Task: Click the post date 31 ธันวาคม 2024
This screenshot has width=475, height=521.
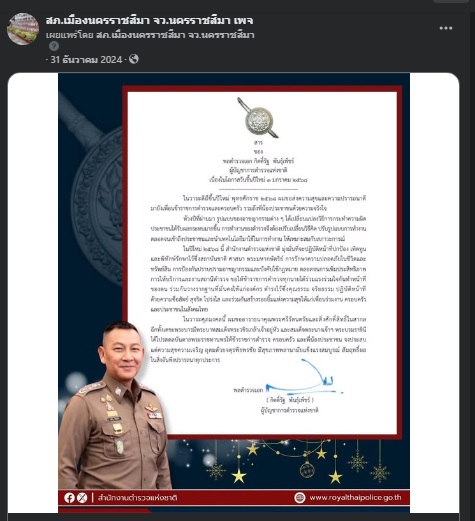Action: 86,60
